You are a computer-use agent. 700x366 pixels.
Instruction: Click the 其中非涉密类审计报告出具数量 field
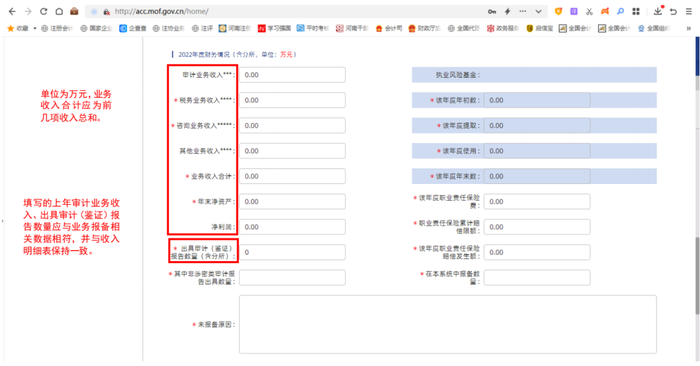(x=292, y=278)
